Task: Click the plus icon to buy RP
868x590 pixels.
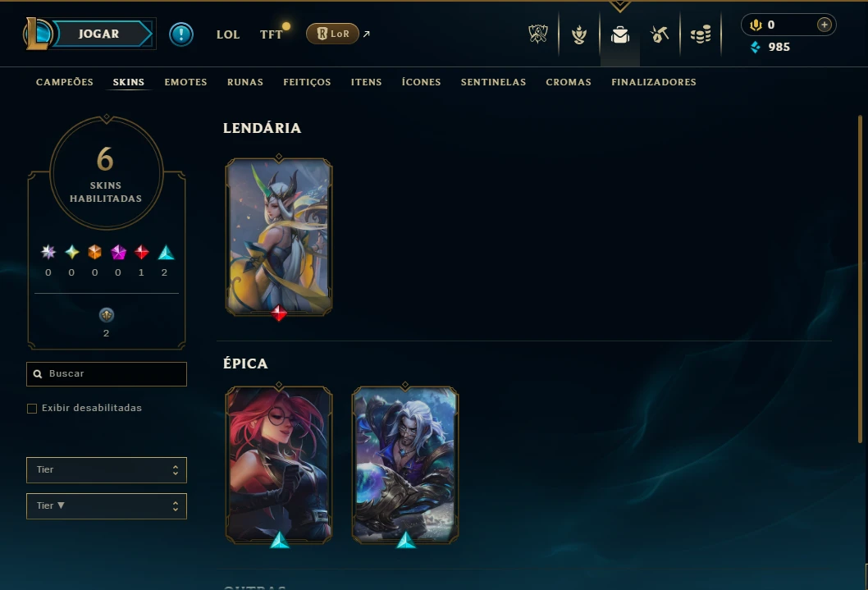Action: click(x=825, y=25)
